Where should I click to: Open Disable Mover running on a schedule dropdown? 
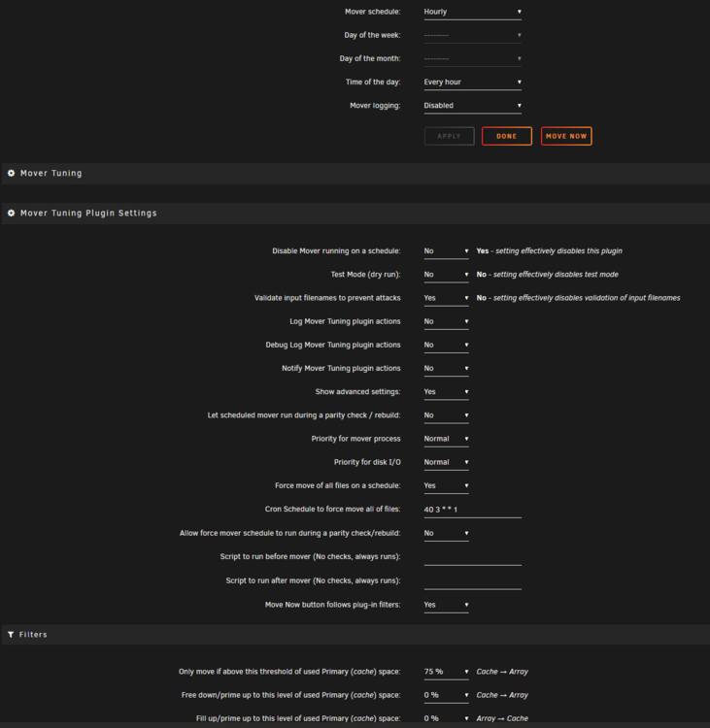446,251
